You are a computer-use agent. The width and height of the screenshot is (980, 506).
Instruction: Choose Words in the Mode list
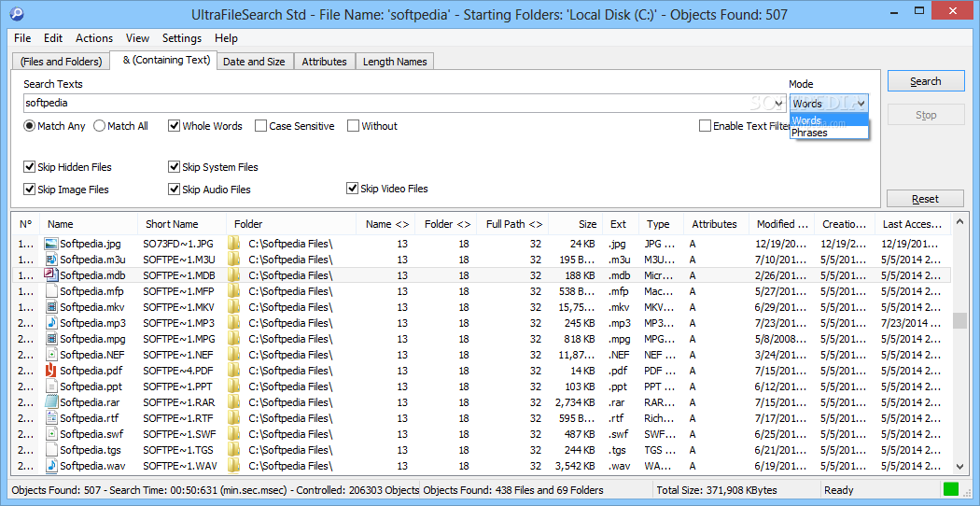829,120
